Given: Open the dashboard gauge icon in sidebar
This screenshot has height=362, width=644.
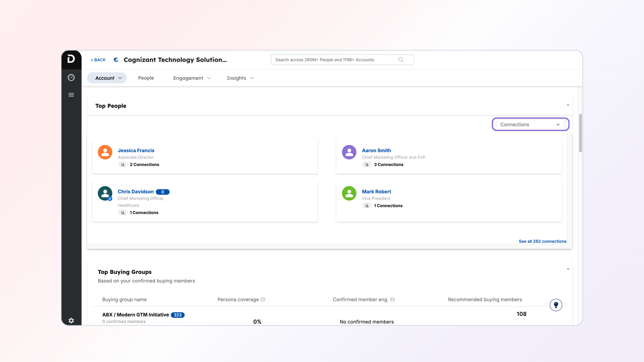Looking at the screenshot, I should (71, 77).
